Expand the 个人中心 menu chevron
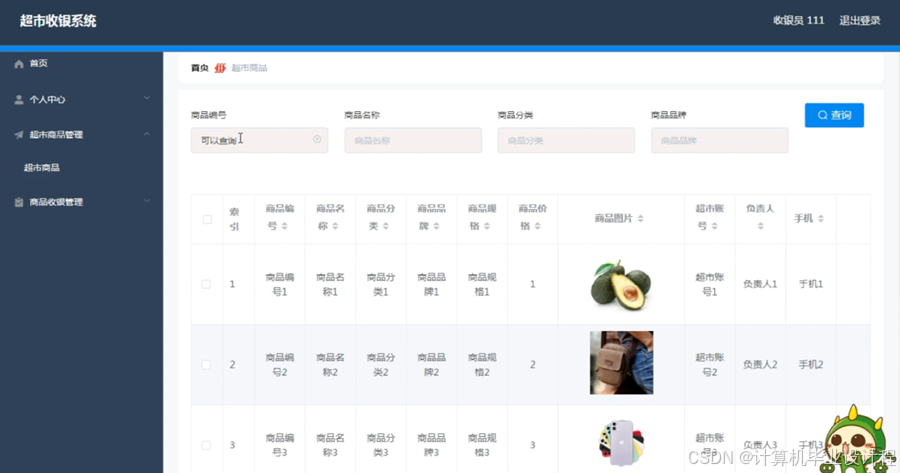900x473 pixels. [147, 98]
